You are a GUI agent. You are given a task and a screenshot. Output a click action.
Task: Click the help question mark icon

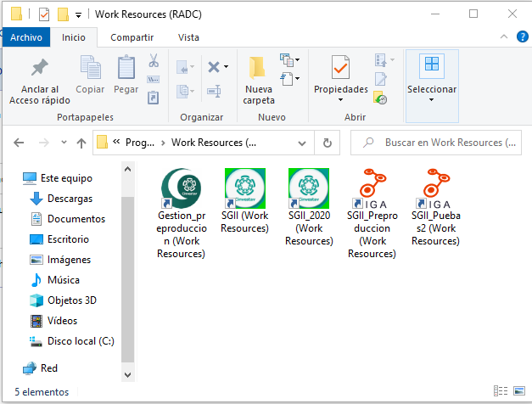(519, 37)
